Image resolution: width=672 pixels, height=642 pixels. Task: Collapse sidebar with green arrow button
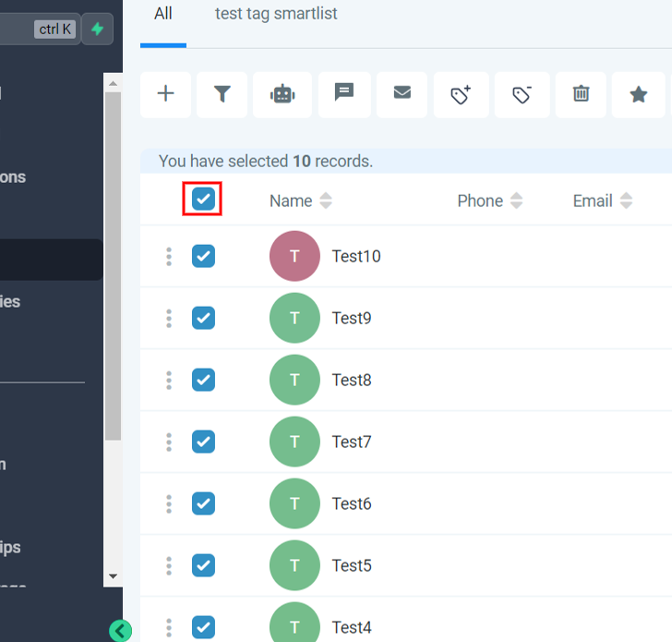(121, 631)
